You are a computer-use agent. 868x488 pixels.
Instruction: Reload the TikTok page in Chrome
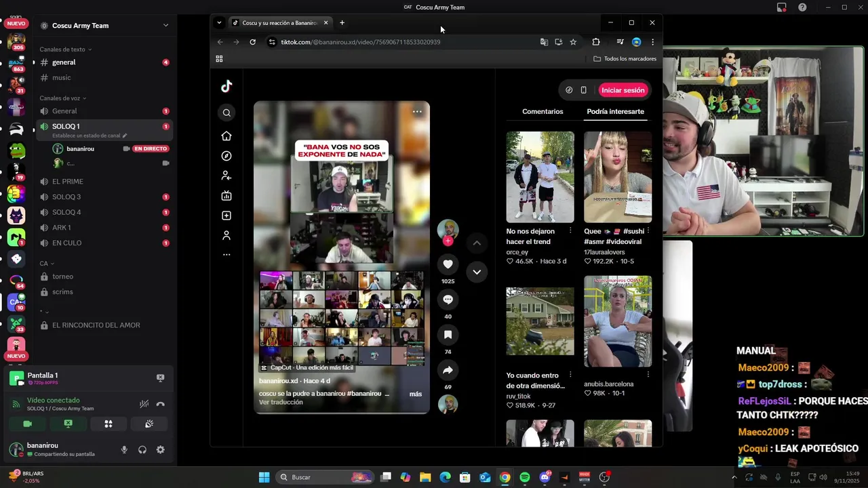click(x=252, y=42)
